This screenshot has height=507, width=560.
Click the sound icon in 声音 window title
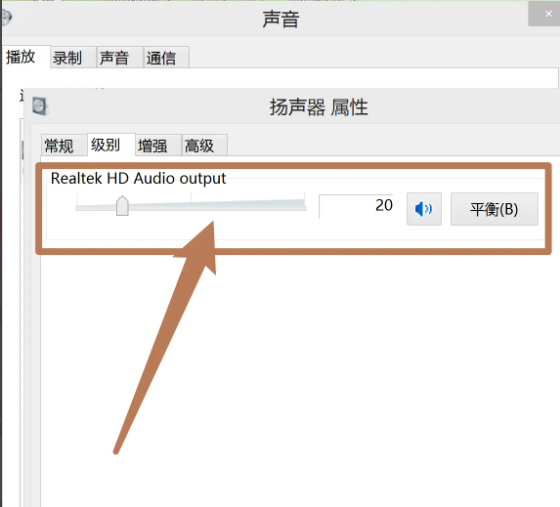click(6, 17)
